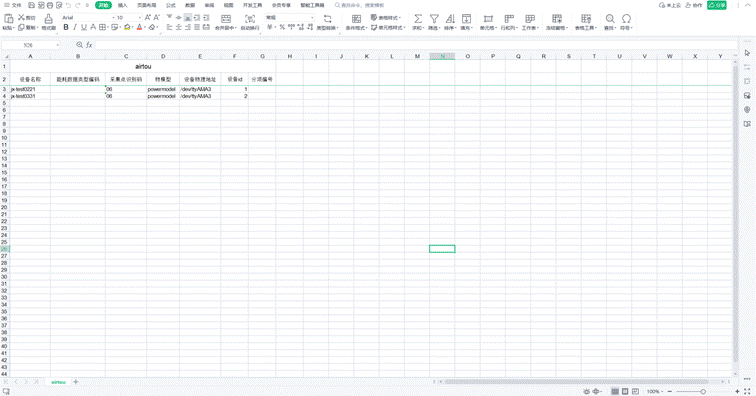Screen dimensions: 756x396
Task: Click the Find magnifier icon in ribbon
Action: pyautogui.click(x=610, y=19)
